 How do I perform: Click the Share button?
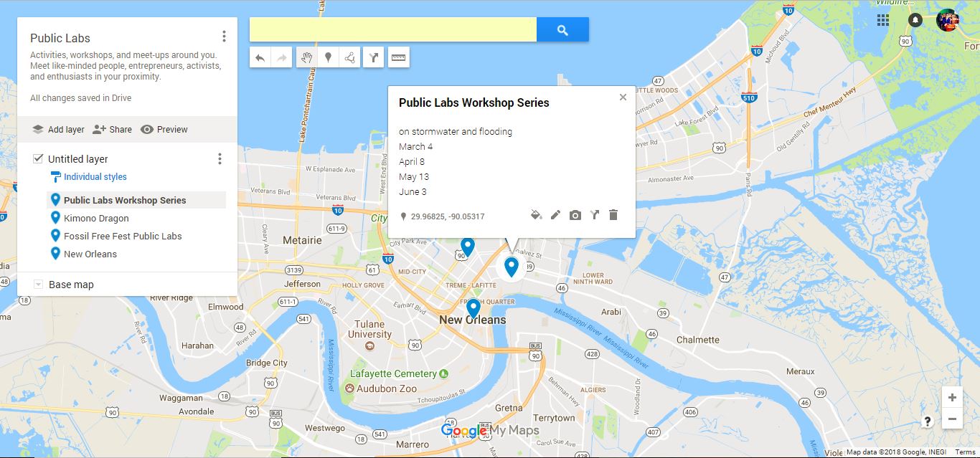[x=113, y=130]
